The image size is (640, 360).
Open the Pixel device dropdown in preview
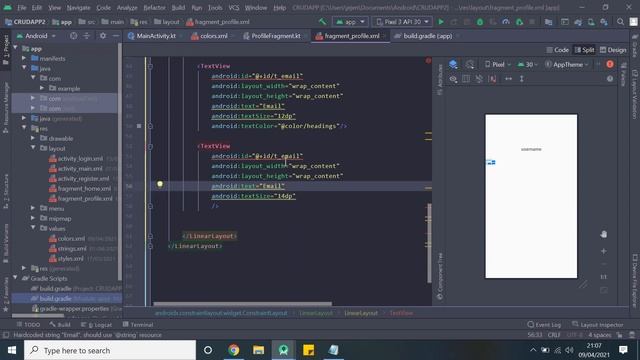click(498, 64)
